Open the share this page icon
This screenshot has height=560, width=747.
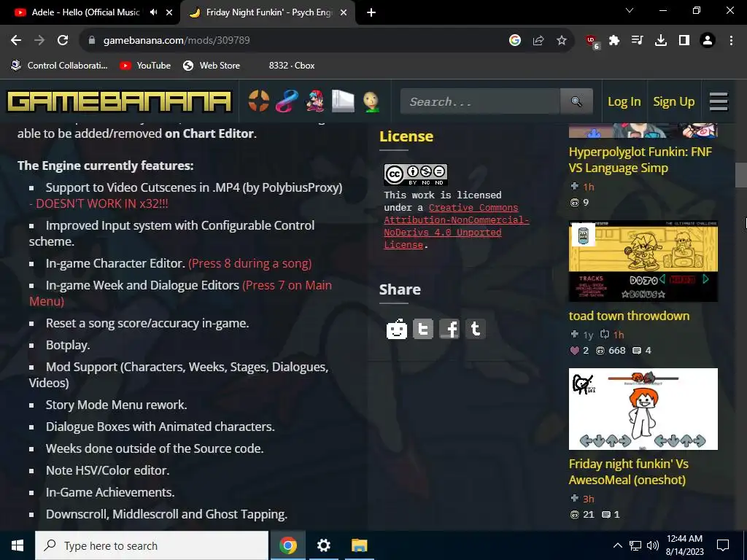(538, 41)
